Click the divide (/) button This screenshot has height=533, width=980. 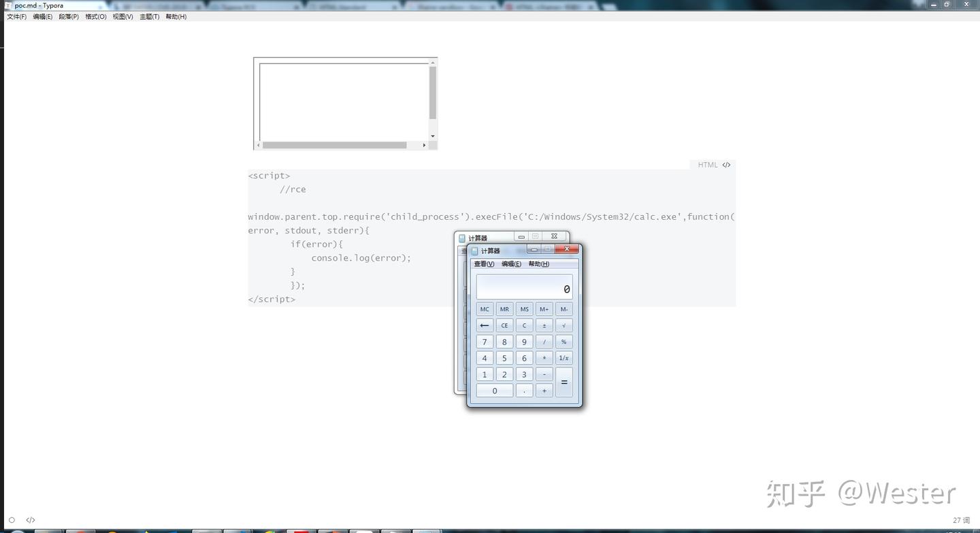point(544,342)
